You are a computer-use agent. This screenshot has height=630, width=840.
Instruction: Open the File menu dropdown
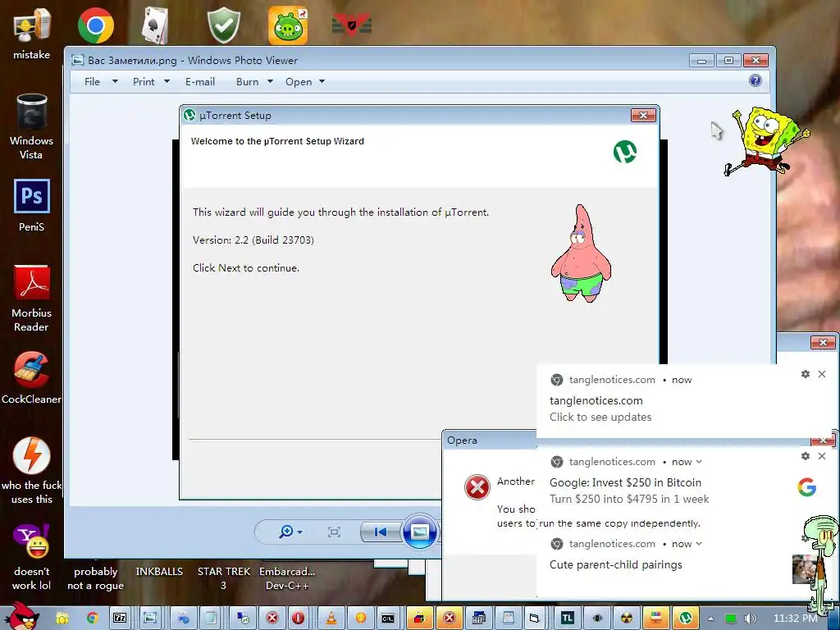coord(100,81)
